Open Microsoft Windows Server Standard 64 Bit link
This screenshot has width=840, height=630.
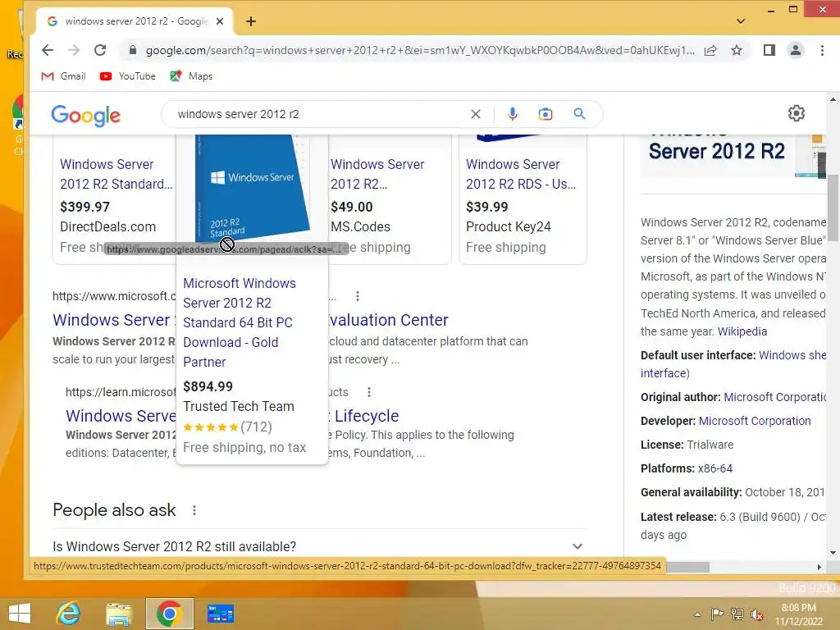click(240, 322)
